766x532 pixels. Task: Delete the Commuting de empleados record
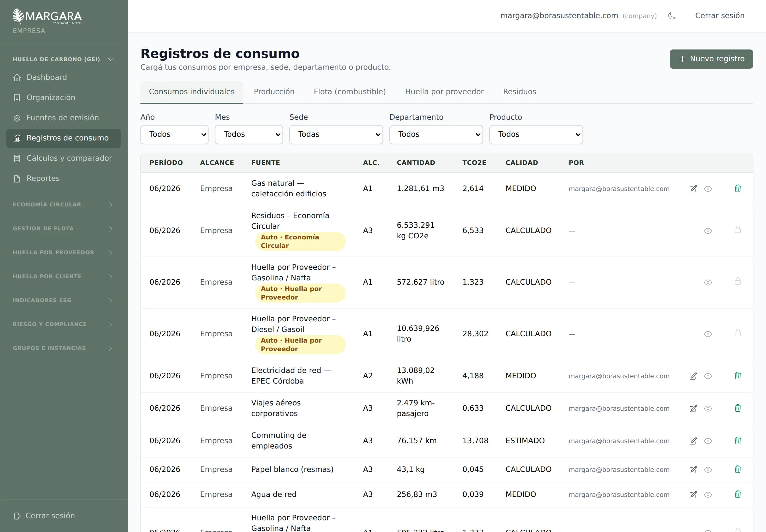click(738, 440)
